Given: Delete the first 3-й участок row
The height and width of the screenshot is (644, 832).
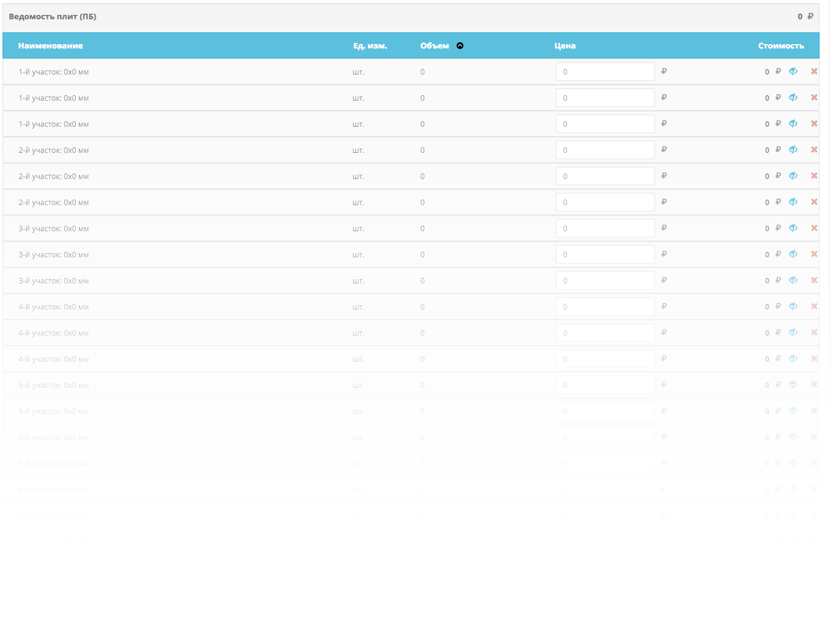Looking at the screenshot, I should (813, 228).
